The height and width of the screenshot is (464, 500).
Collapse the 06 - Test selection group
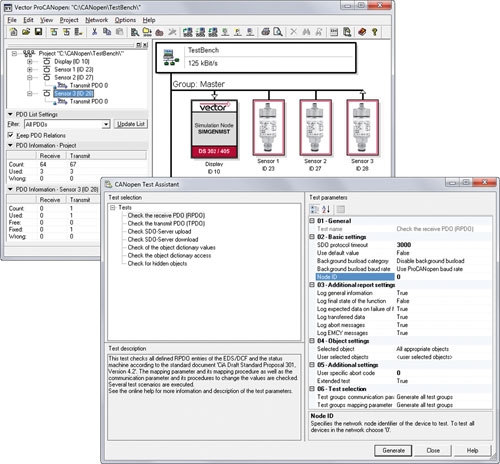pos(312,389)
